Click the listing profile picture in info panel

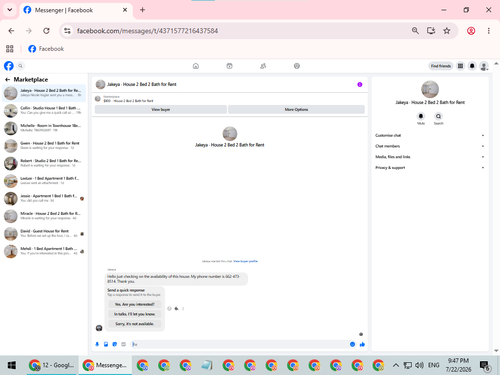click(430, 89)
